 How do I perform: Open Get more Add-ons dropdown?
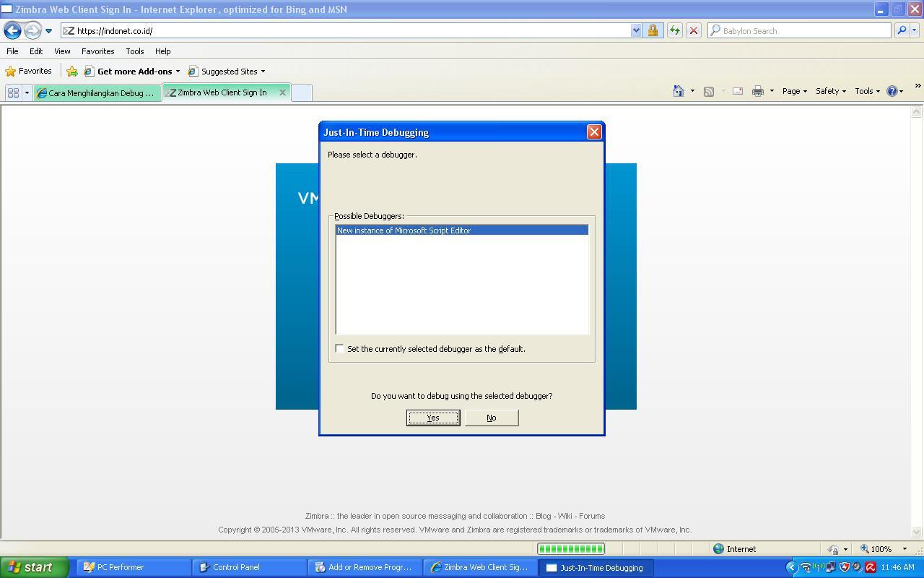[132, 71]
